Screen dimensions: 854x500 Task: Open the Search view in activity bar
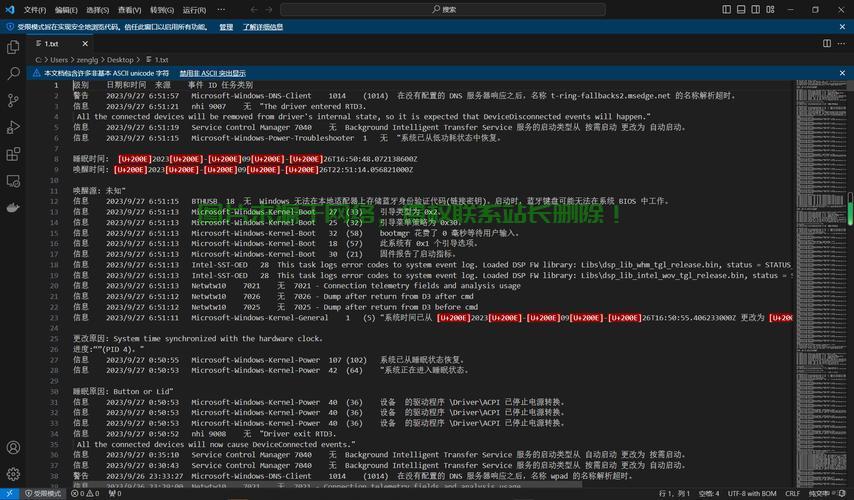(x=13, y=74)
